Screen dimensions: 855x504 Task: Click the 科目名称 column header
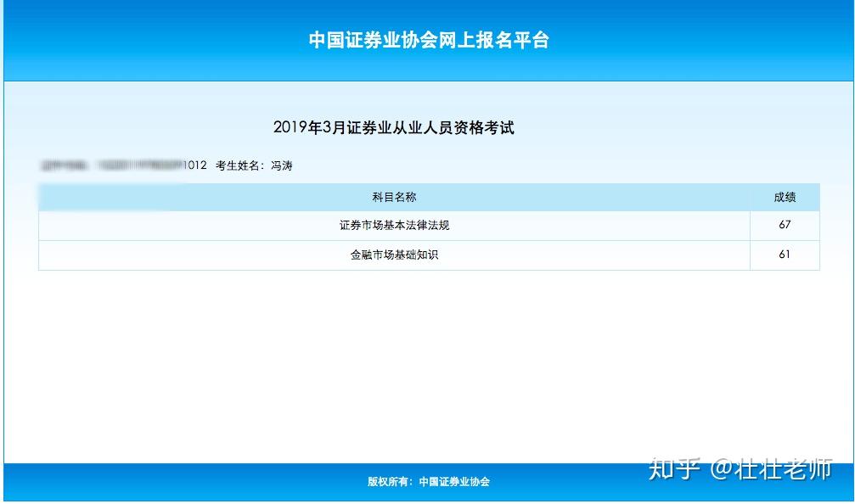(394, 197)
